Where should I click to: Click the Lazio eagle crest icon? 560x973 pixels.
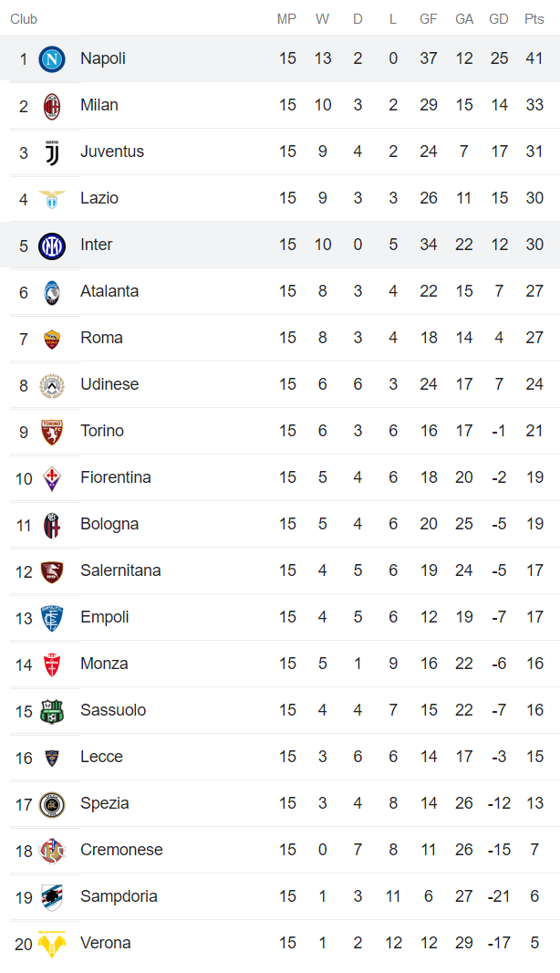[x=52, y=199]
